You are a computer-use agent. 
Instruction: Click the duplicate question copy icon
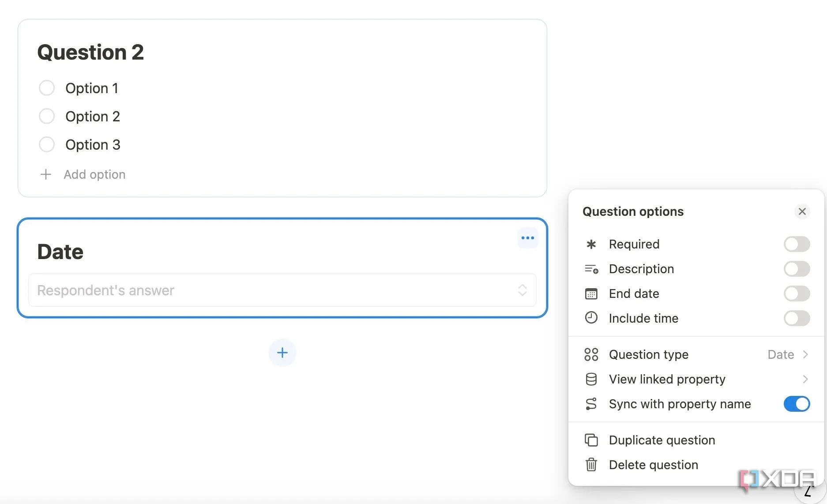pos(591,440)
